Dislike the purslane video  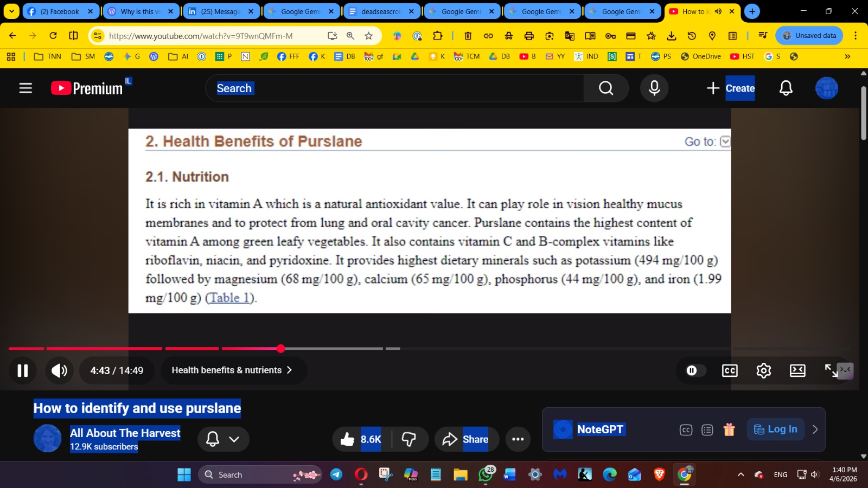tap(409, 439)
